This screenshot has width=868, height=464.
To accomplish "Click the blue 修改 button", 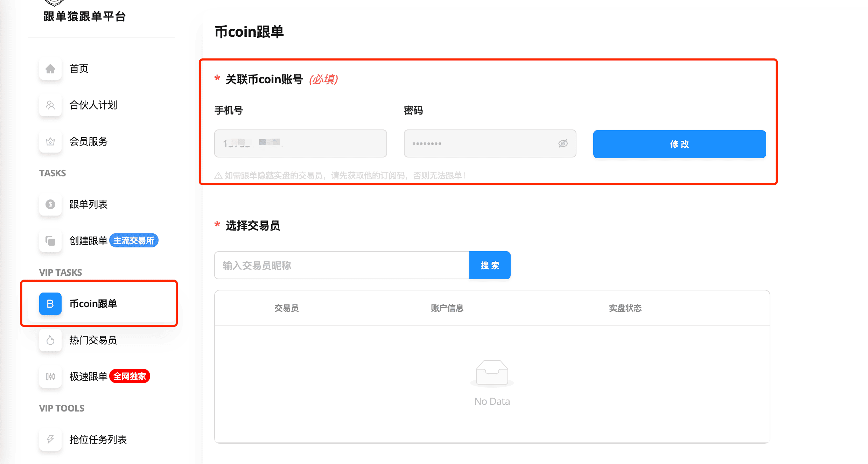I will [x=679, y=144].
